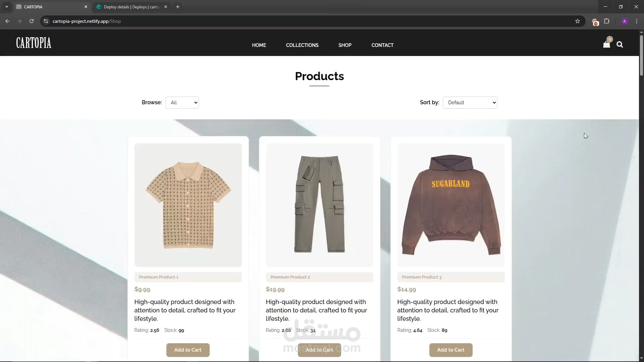Open the tab search chevron
644x362 pixels.
(6, 7)
